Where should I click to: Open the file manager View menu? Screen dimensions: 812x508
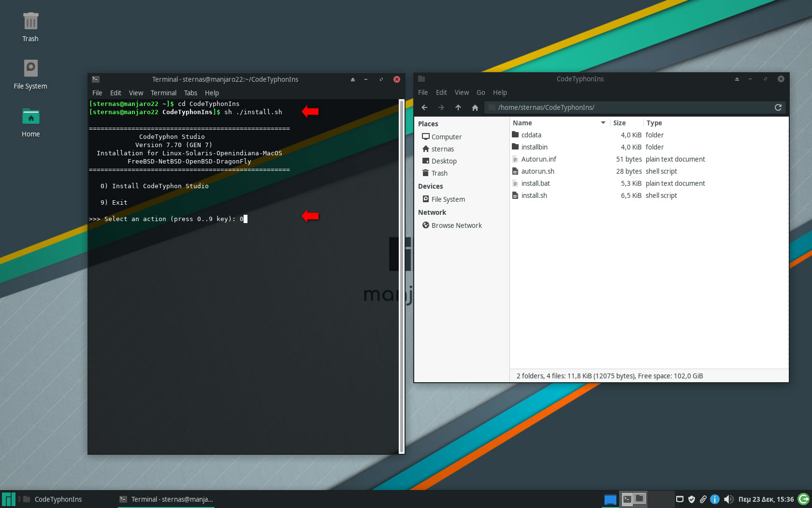click(x=462, y=92)
